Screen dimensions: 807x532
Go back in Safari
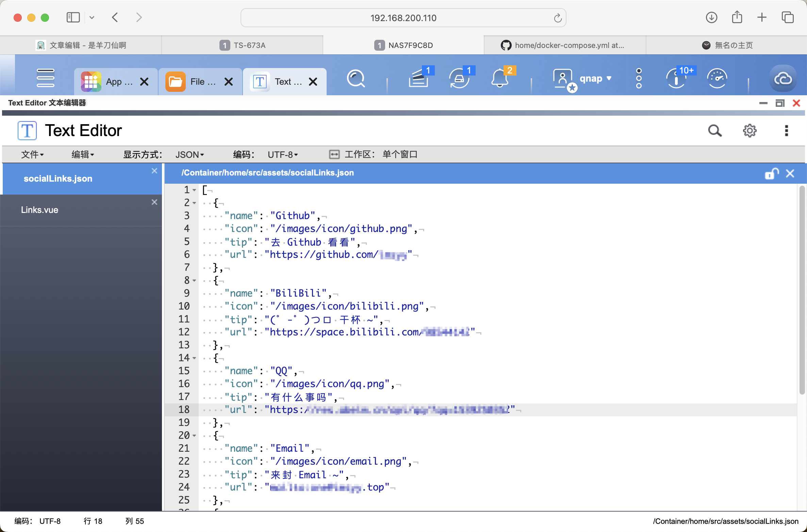(115, 17)
